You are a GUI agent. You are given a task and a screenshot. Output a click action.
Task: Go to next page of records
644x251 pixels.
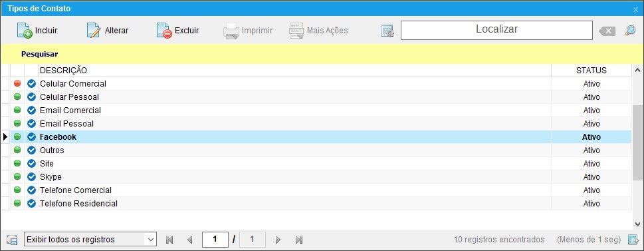(x=278, y=240)
